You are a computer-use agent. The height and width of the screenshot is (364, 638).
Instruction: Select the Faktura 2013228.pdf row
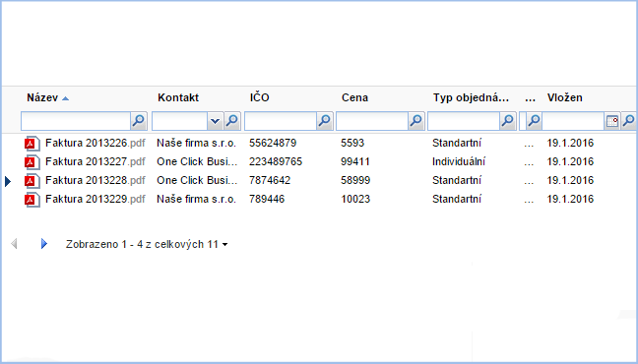[x=319, y=181]
